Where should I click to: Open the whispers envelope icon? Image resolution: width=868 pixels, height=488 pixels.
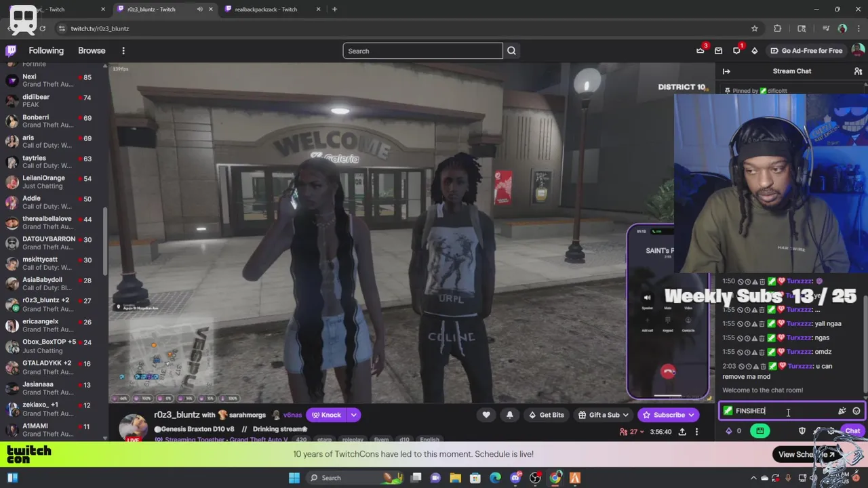coord(718,51)
